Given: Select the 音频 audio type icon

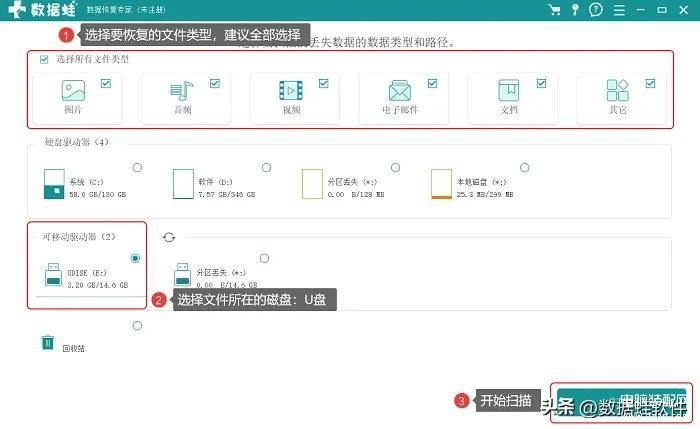Looking at the screenshot, I should coord(181,91).
